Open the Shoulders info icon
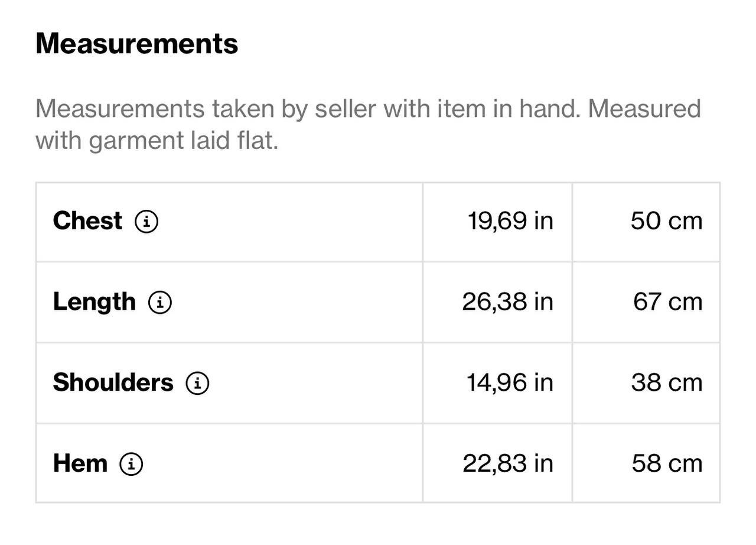The width and height of the screenshot is (756, 545). (197, 383)
